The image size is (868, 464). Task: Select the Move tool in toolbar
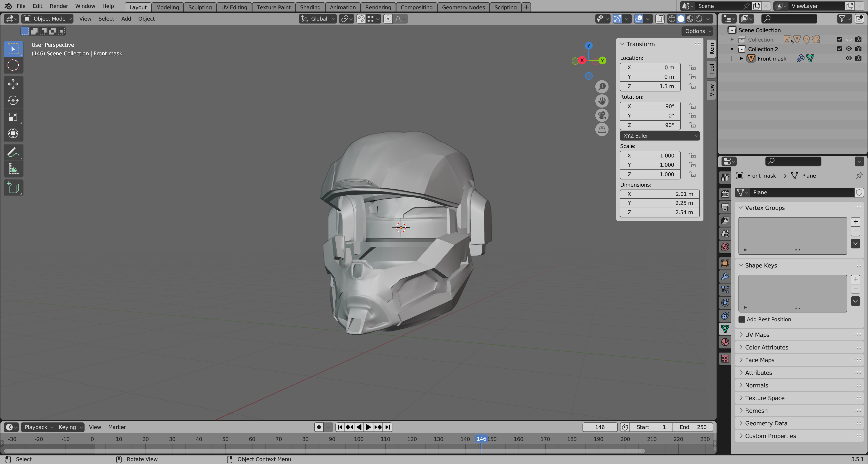click(x=13, y=84)
